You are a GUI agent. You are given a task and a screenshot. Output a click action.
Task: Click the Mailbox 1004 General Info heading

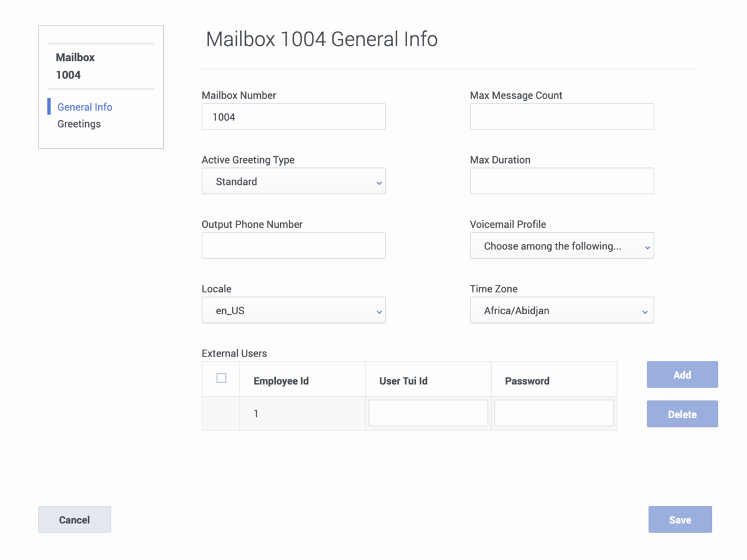[x=322, y=39]
